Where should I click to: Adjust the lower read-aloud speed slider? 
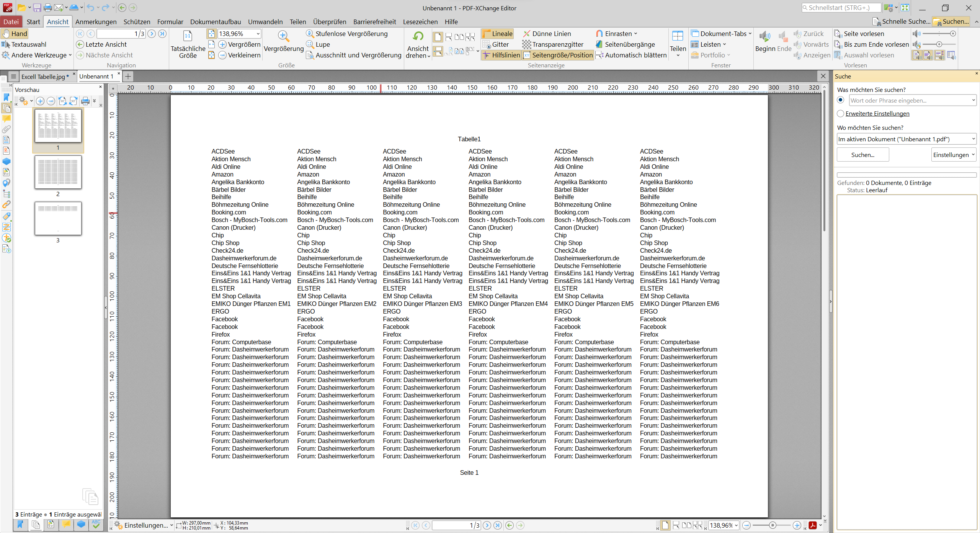point(939,44)
